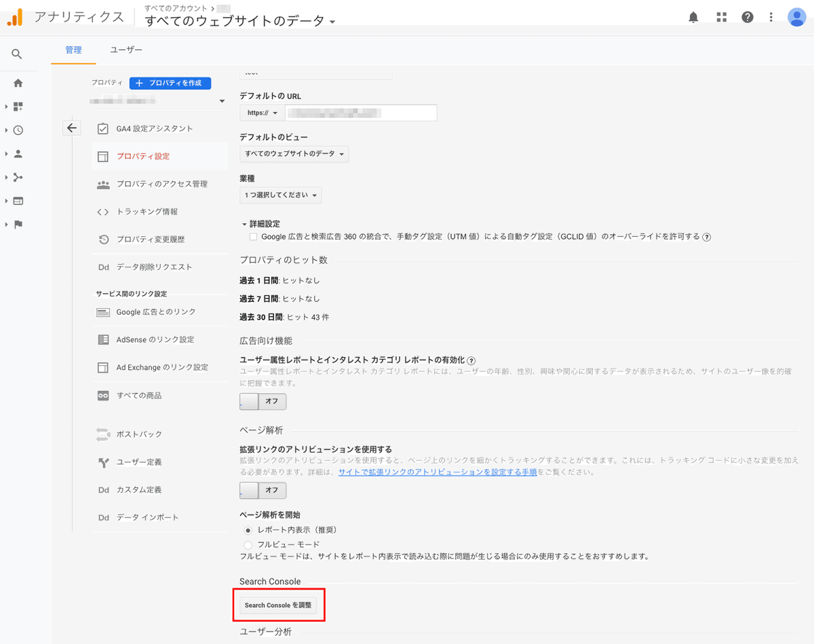Screen dimensions: 814x644
Task: Open Realtime clock icon in sidebar
Action: [x=18, y=130]
